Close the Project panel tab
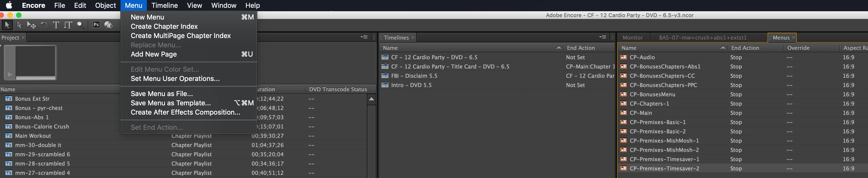The image size is (868, 178). tap(23, 37)
